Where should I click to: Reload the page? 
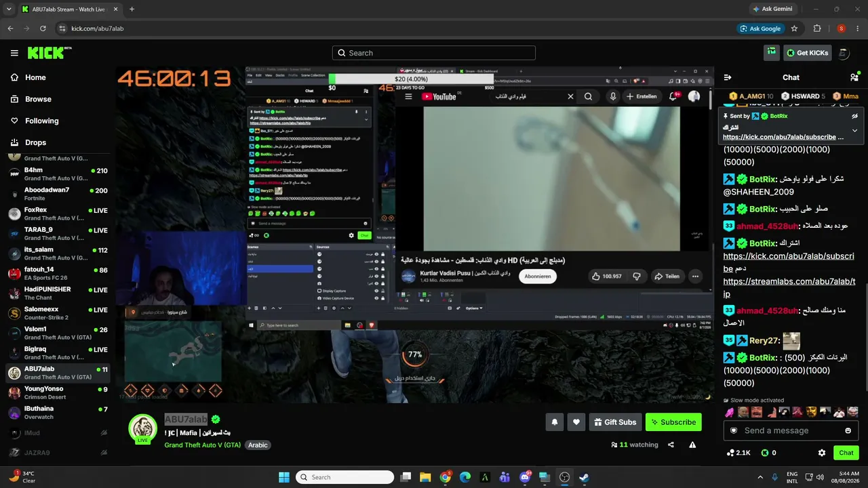tap(43, 28)
